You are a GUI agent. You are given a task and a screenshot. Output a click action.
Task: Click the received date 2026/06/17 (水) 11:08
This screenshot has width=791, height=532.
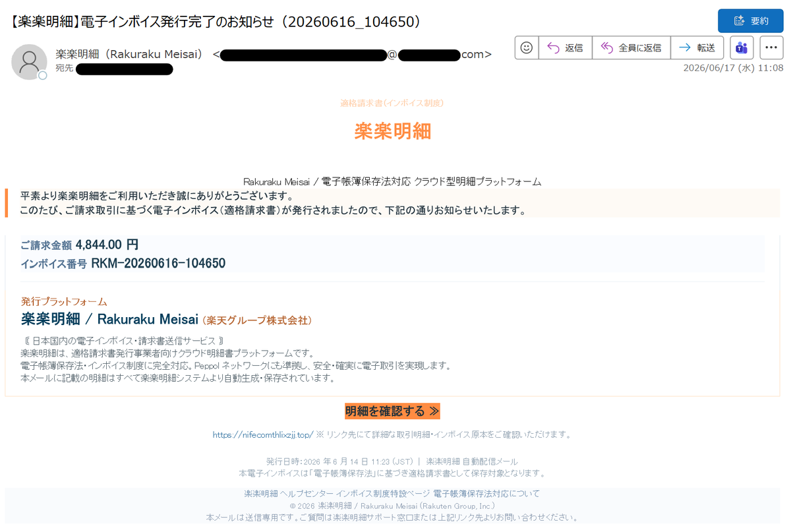tap(733, 68)
